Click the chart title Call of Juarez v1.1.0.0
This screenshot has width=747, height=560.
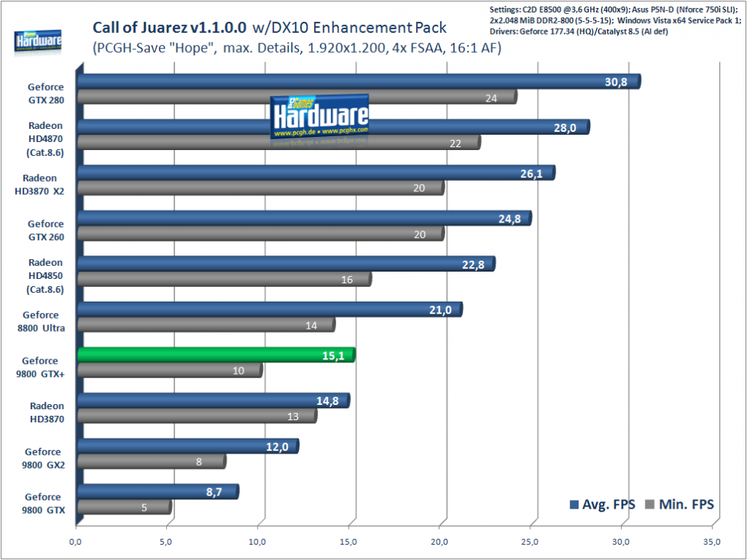[169, 28]
